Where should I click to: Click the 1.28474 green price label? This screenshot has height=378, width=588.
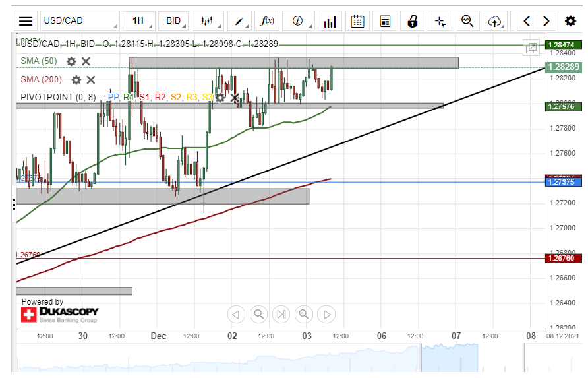pyautogui.click(x=563, y=45)
